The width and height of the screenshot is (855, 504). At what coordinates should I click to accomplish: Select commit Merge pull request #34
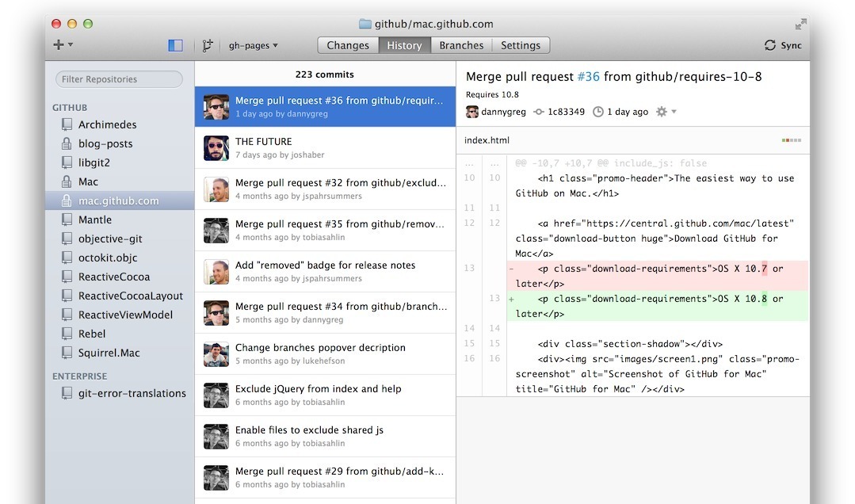tap(325, 312)
